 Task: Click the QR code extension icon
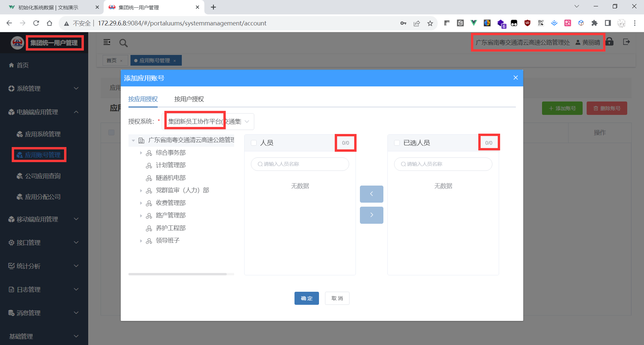[541, 23]
